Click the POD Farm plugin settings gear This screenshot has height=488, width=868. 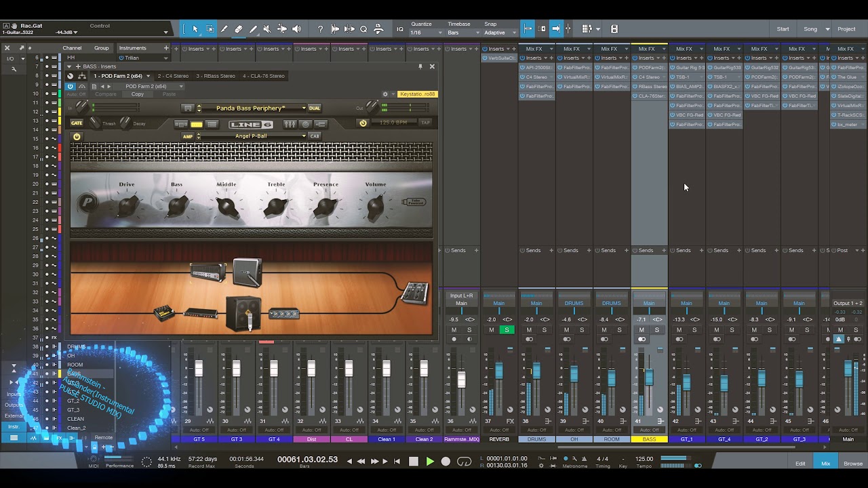click(385, 94)
